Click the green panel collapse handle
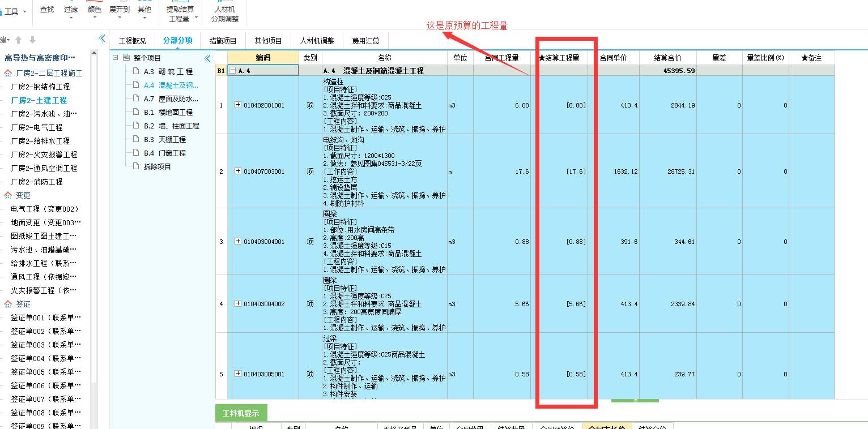868x429 pixels. click(x=635, y=400)
